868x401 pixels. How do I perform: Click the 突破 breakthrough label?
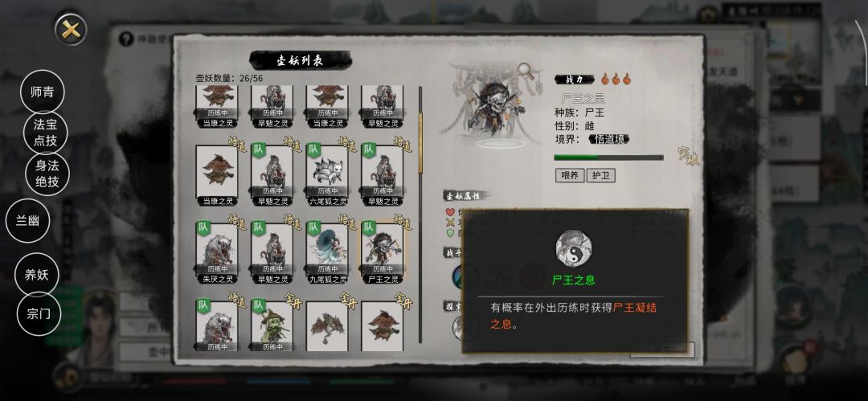click(688, 158)
